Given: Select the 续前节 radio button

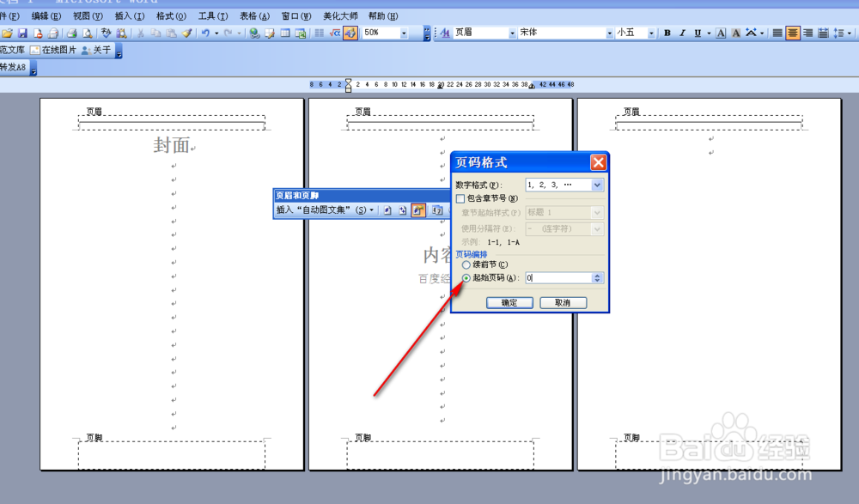Looking at the screenshot, I should pos(466,264).
